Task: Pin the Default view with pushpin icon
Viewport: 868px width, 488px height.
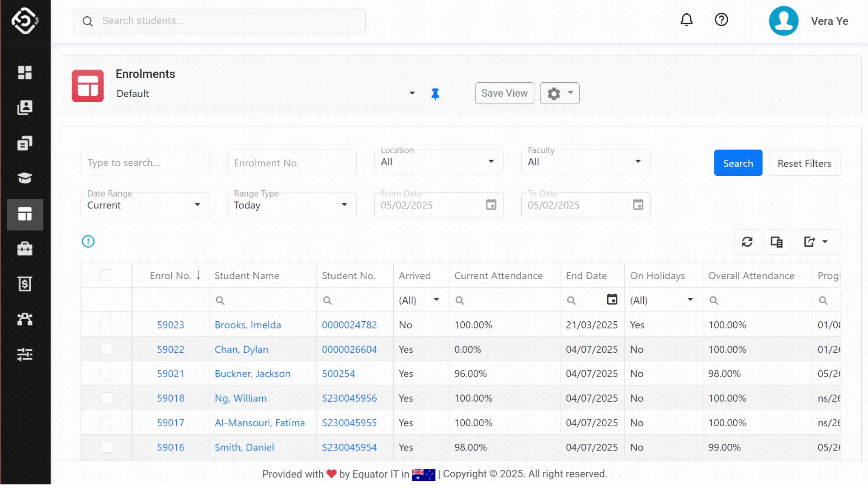Action: [435, 94]
